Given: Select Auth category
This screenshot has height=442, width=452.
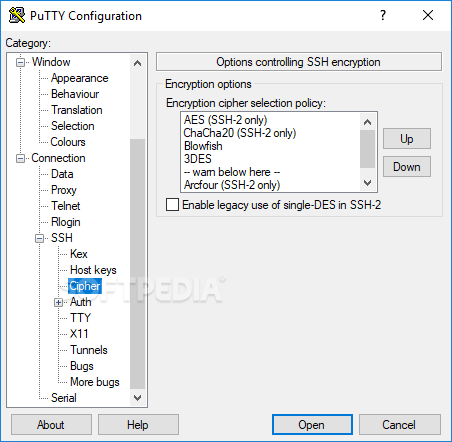Looking at the screenshot, I should (81, 302).
